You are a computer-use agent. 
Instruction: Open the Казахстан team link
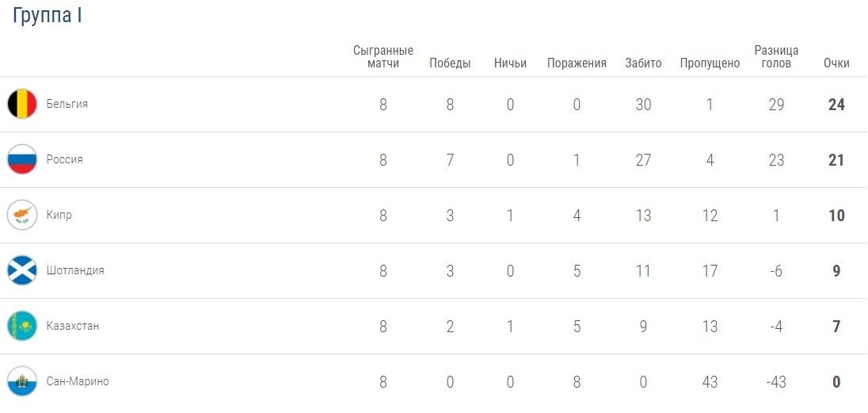click(x=72, y=326)
